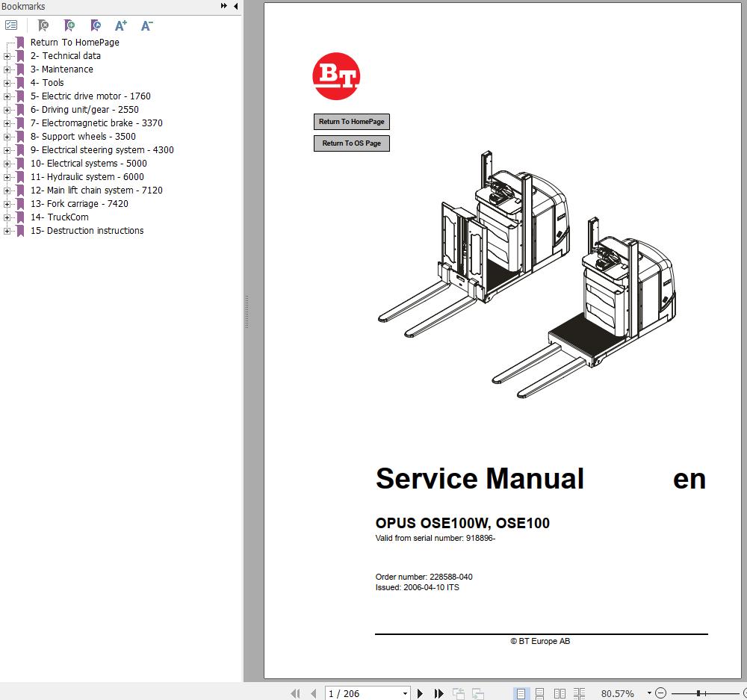Expand the 9- Electrical steering system bookmark
This screenshot has height=700, width=747.
click(x=7, y=151)
